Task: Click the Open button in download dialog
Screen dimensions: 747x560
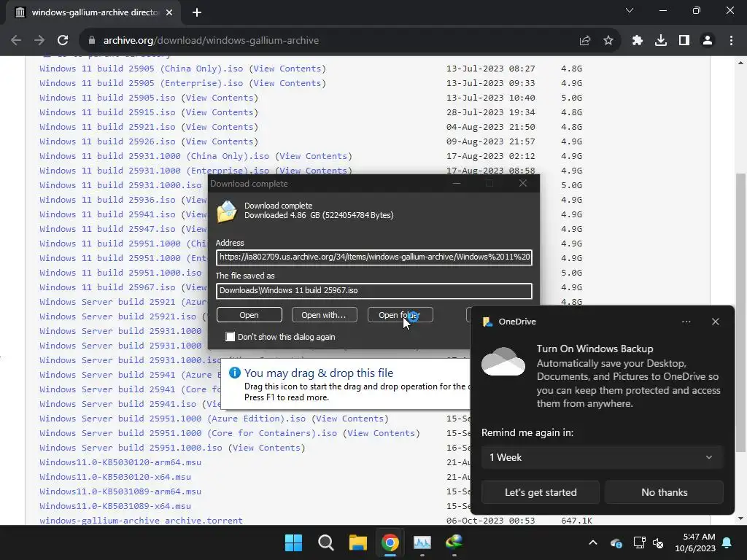Action: [x=249, y=315]
